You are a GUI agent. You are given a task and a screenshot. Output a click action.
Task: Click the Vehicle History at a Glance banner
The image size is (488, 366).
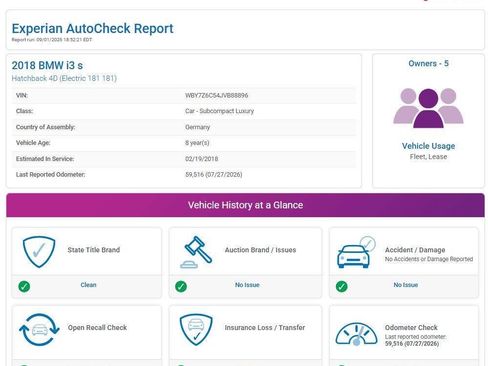(245, 205)
